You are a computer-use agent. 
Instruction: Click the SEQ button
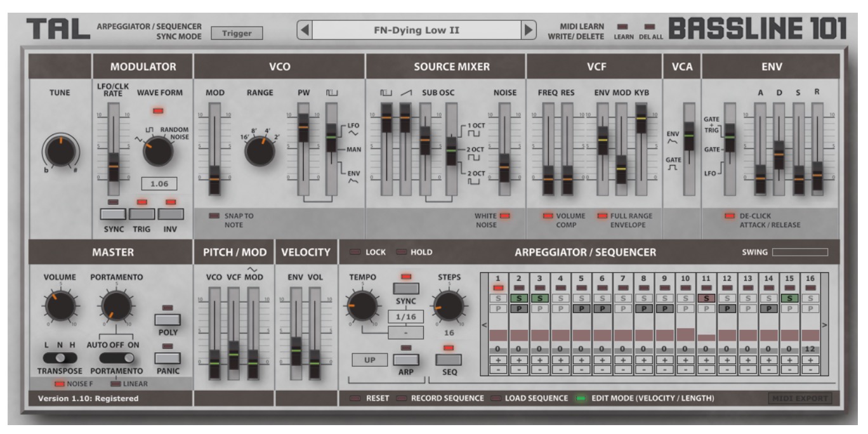(x=448, y=360)
